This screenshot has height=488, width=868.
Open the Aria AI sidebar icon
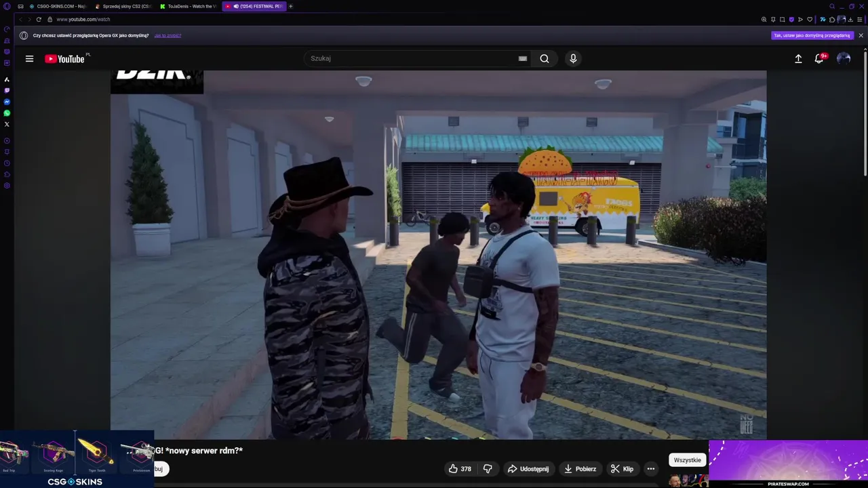pyautogui.click(x=7, y=79)
